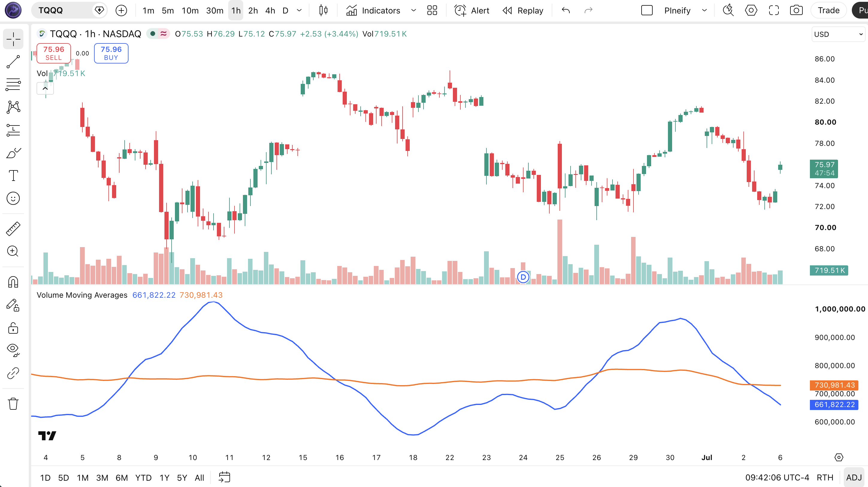Open the candlestick chart type selector
Viewport: 868px width, 487px height.
click(x=323, y=10)
